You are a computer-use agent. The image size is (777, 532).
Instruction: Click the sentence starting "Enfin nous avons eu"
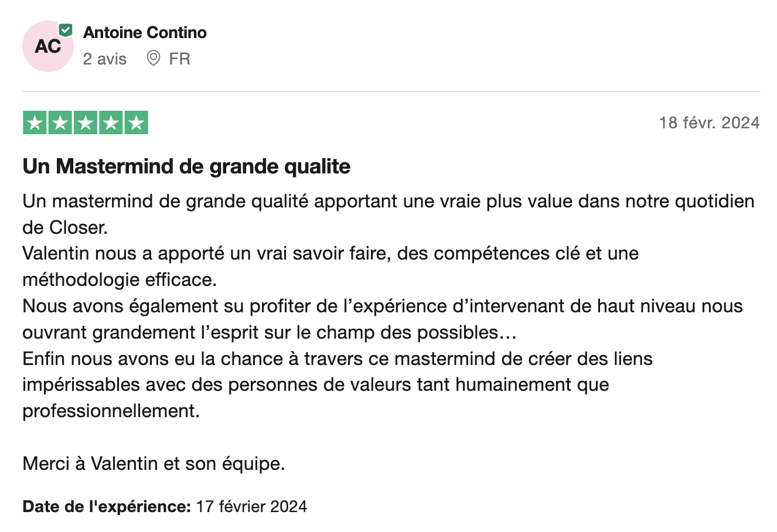[x=337, y=359]
